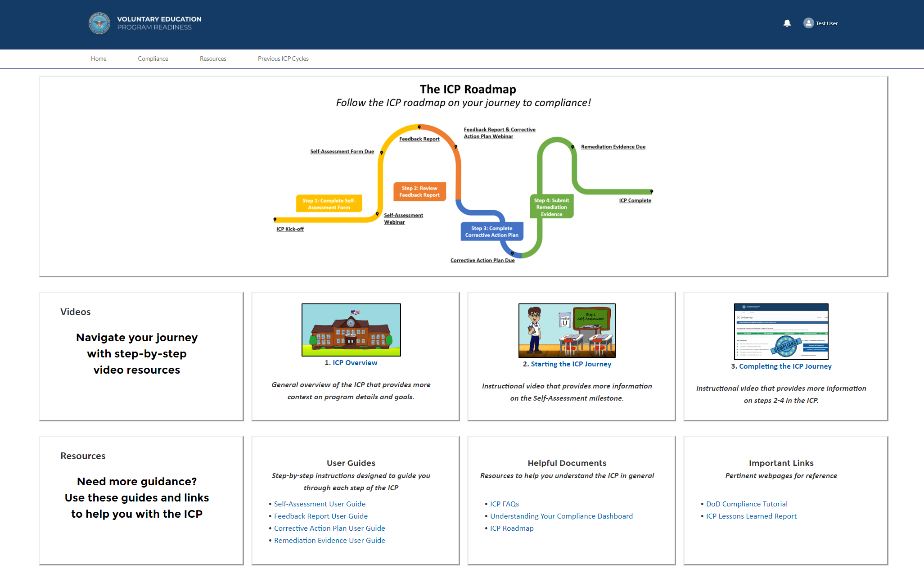Open the Resources navigation item
924x569 pixels.
tap(213, 59)
